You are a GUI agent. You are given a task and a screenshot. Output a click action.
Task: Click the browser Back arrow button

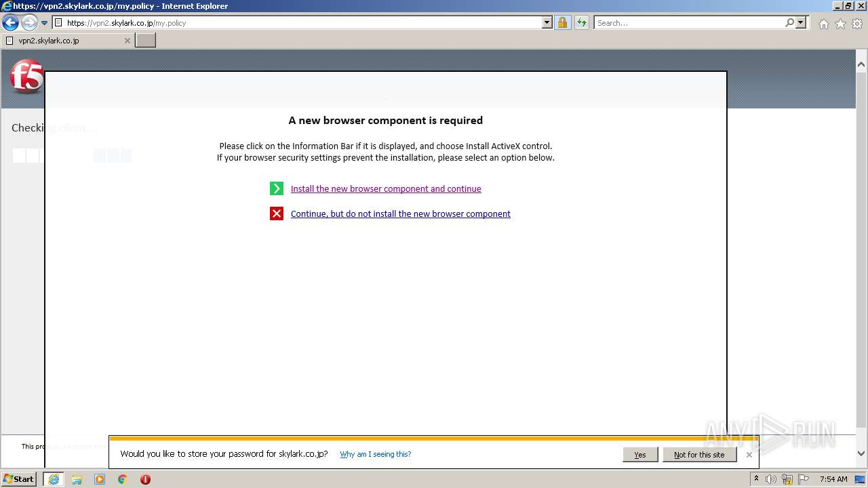point(10,23)
